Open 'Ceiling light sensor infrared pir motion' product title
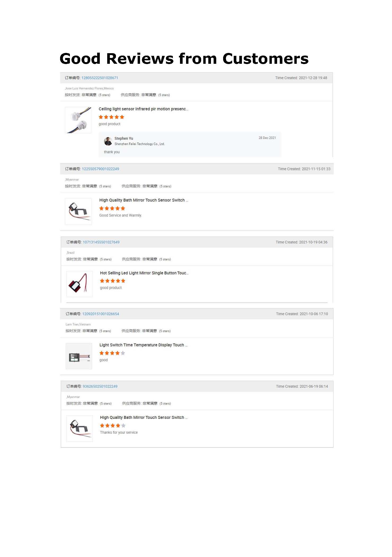Viewport: 392px width, 557px height. tap(143, 109)
